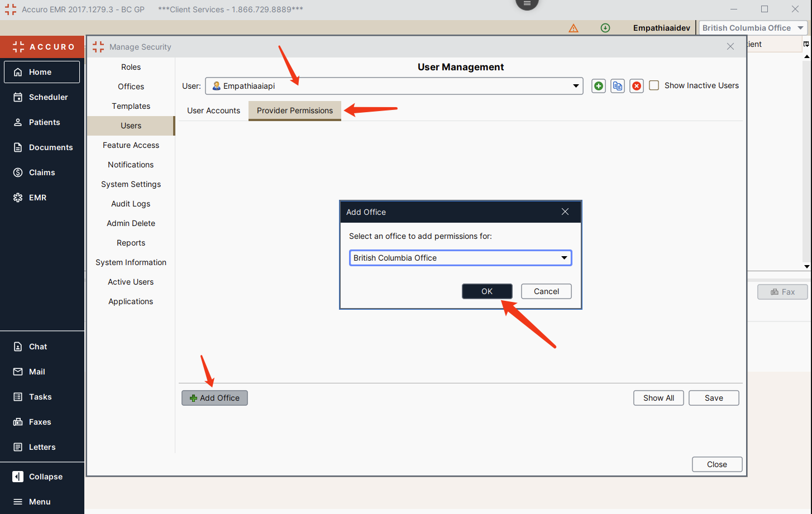Confirm with OK in Add Office dialog

[x=487, y=291]
